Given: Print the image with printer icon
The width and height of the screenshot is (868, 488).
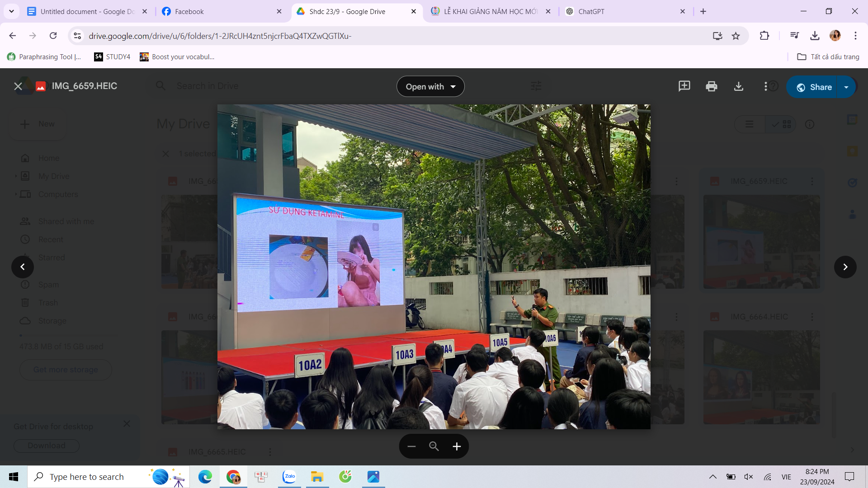Looking at the screenshot, I should [x=711, y=86].
